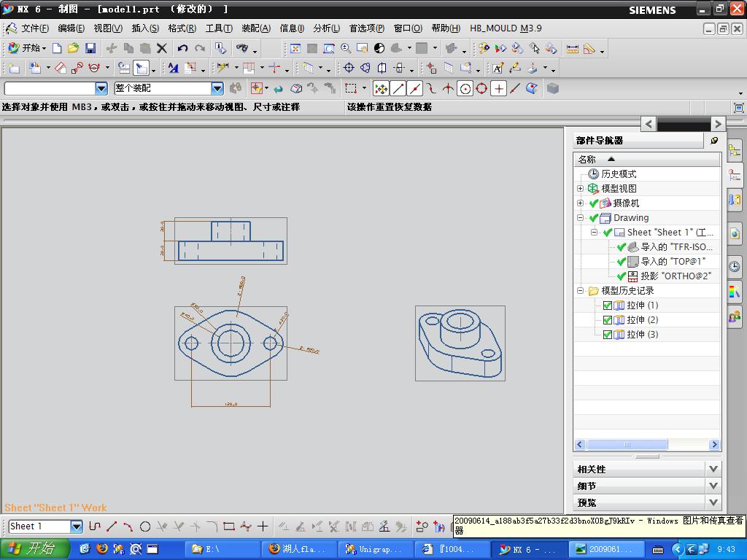Toggle the 拉伸 (3) feature checkbox
This screenshot has height=560, width=747.
click(x=608, y=335)
